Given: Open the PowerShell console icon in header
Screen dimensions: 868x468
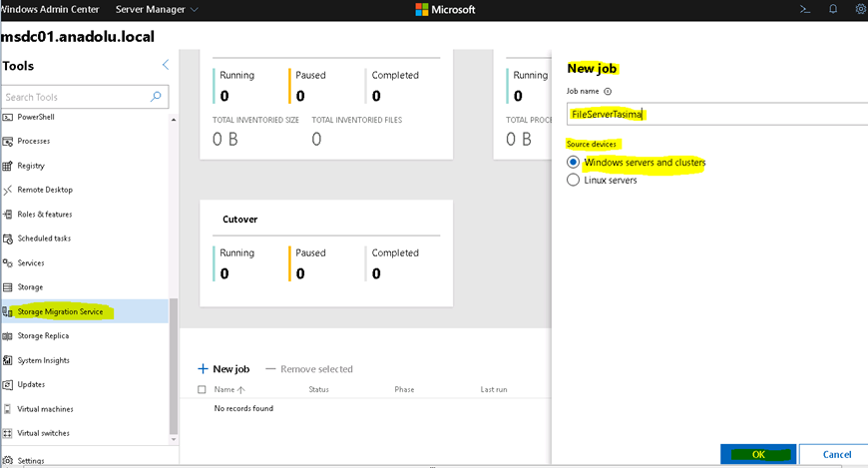Looking at the screenshot, I should 805,9.
